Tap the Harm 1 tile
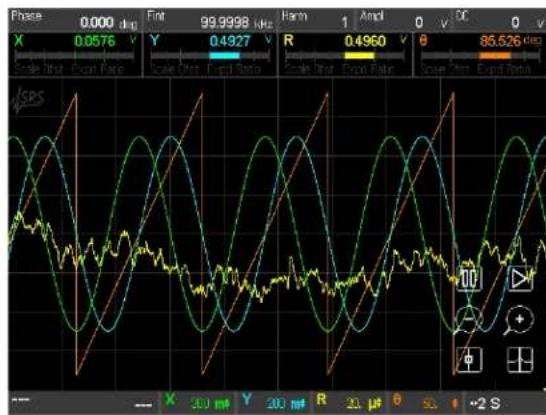 317,21
